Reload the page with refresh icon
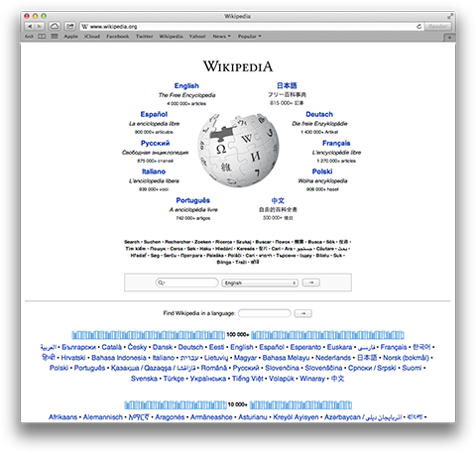This screenshot has height=453, width=476. pos(418,26)
